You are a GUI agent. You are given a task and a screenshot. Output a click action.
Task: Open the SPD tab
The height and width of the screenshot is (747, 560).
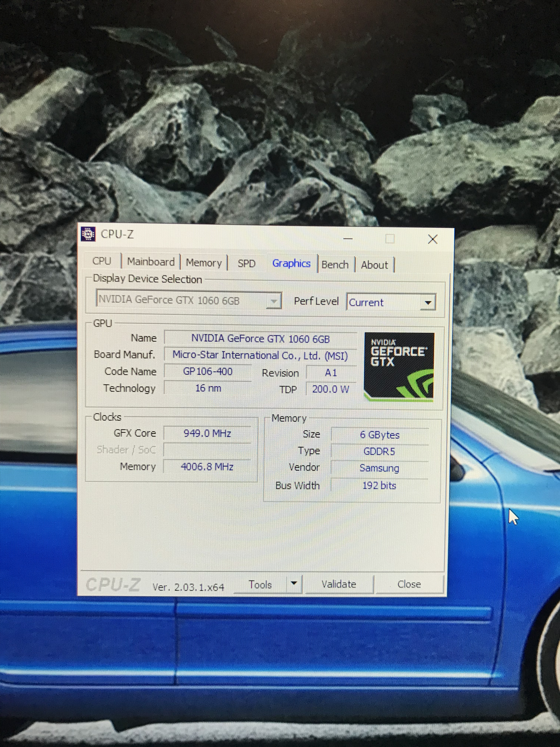(x=246, y=263)
